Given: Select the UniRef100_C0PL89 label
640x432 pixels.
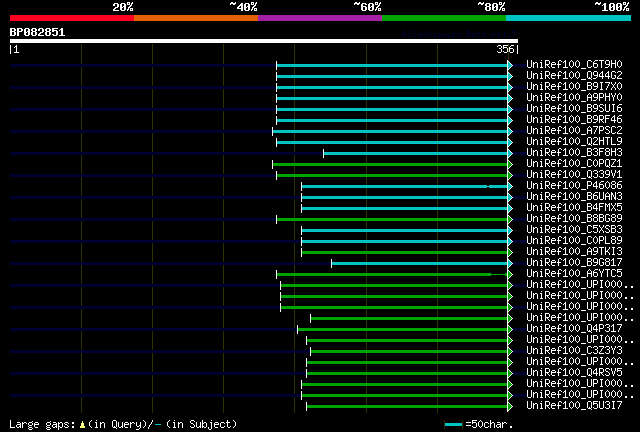Looking at the screenshot, I should pyautogui.click(x=574, y=241).
